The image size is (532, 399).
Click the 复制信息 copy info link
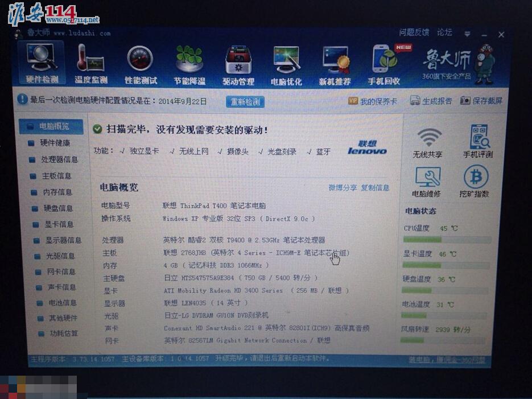[x=375, y=187]
